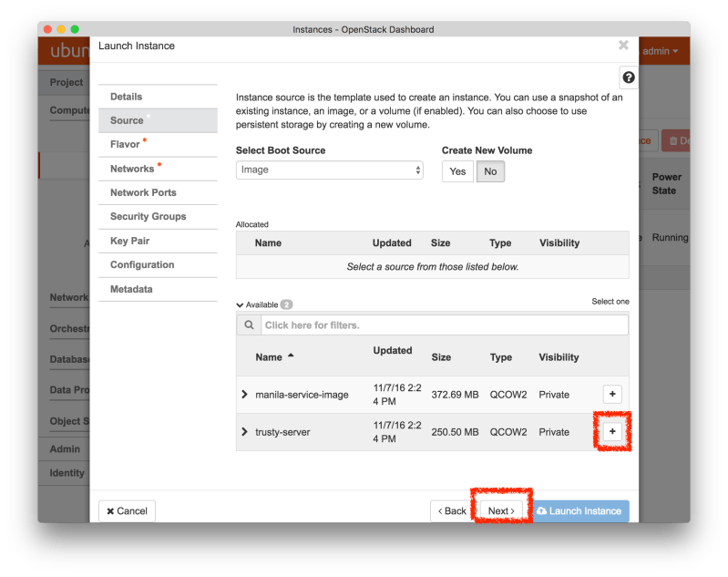Add trusty-server with its plus button
The image size is (728, 577).
(612, 431)
